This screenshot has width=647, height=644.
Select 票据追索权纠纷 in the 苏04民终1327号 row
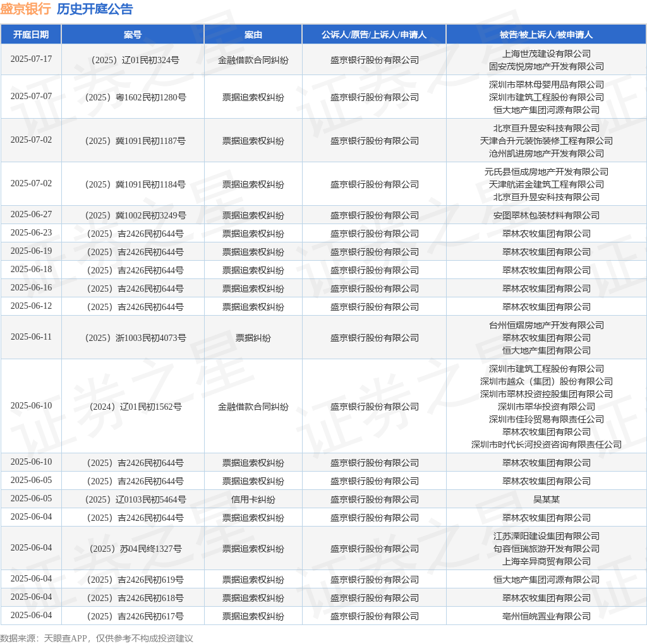pos(253,549)
